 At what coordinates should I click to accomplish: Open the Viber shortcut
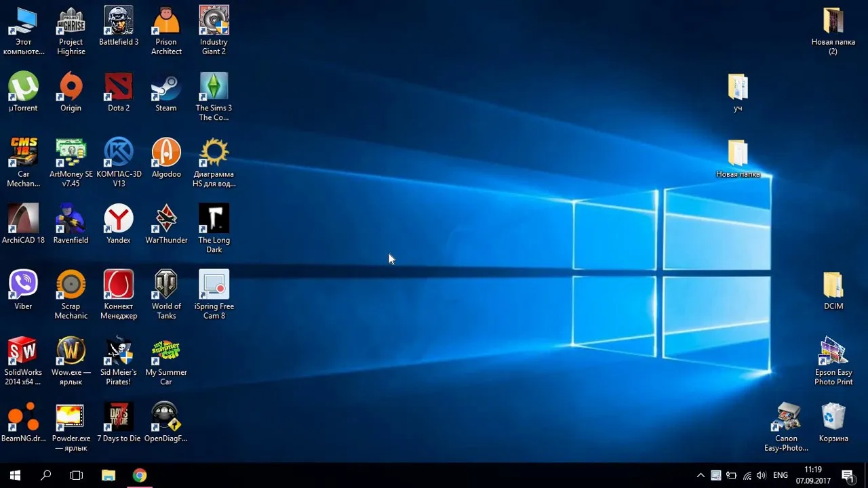(24, 291)
